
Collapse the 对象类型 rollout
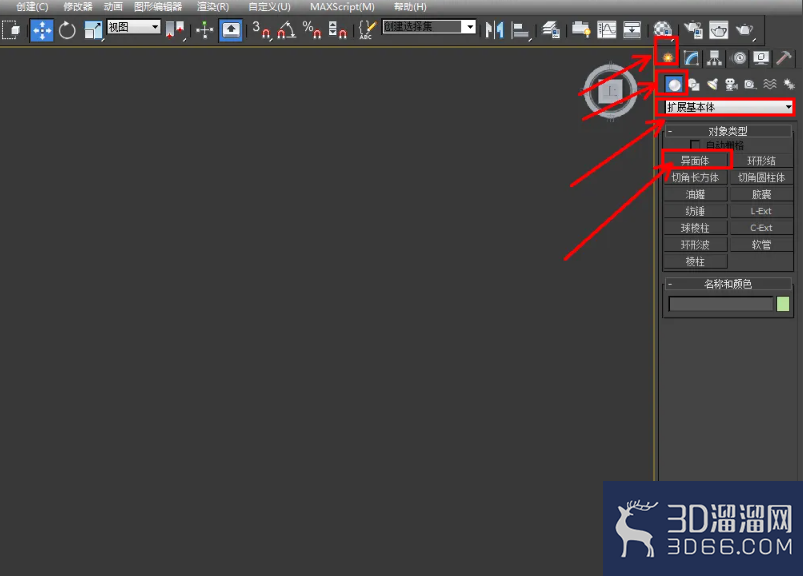click(728, 131)
